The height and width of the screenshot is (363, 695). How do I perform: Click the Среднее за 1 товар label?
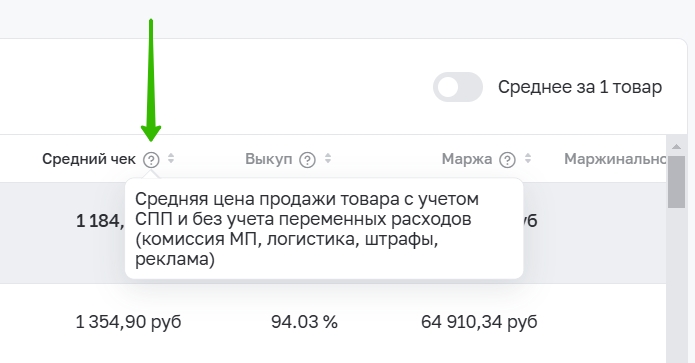pyautogui.click(x=580, y=87)
